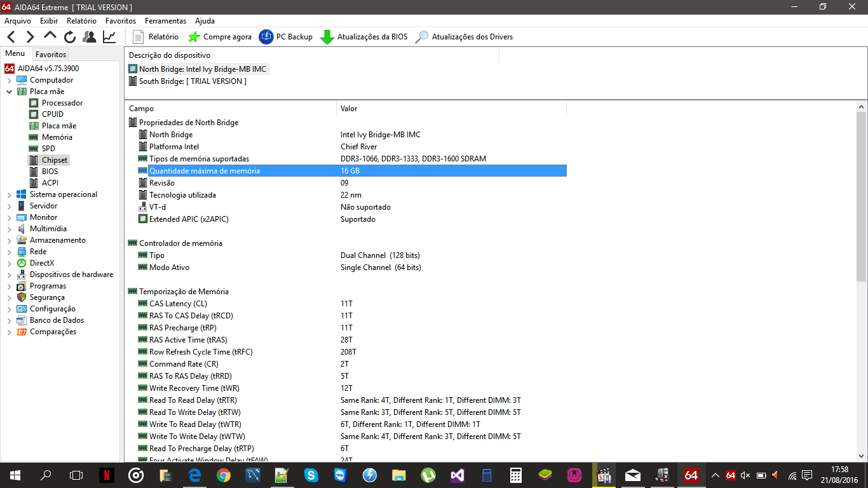Click the Banco de Dados icon
This screenshot has width=868, height=488.
pos(22,320)
